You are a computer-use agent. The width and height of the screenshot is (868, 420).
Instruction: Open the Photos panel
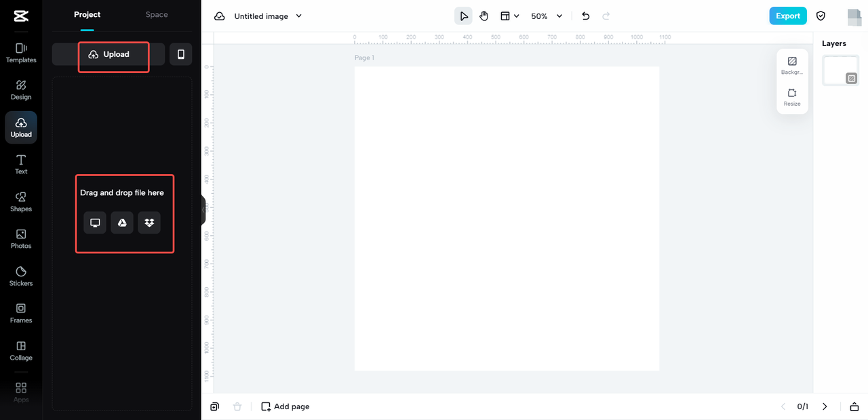coord(21,239)
